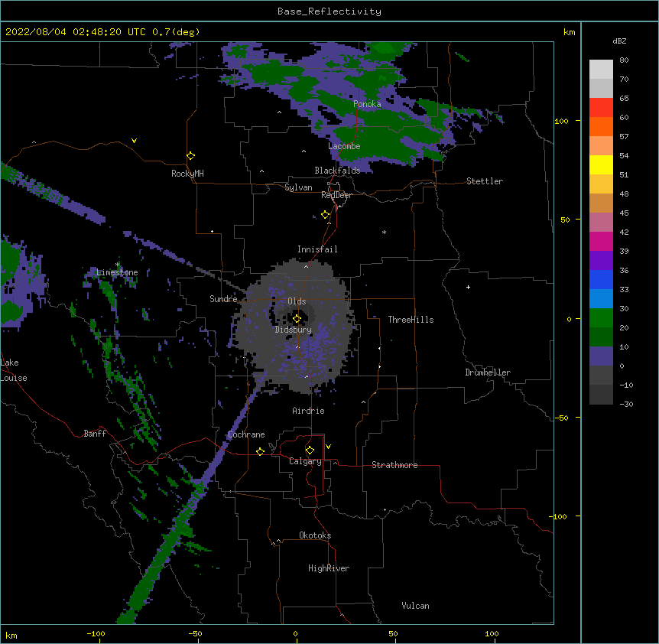This screenshot has height=644, width=659.
Task: Click the Olds label
Action: pyautogui.click(x=297, y=301)
